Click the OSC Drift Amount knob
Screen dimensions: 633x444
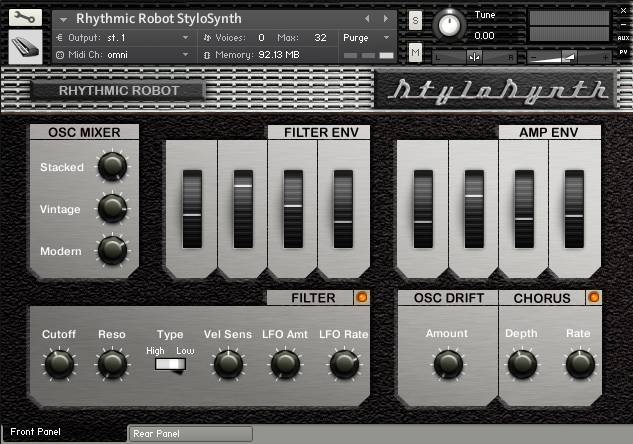coord(446,364)
